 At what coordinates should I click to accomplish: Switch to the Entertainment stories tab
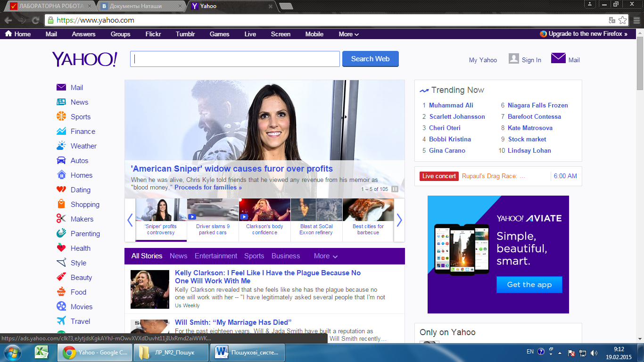(x=216, y=256)
